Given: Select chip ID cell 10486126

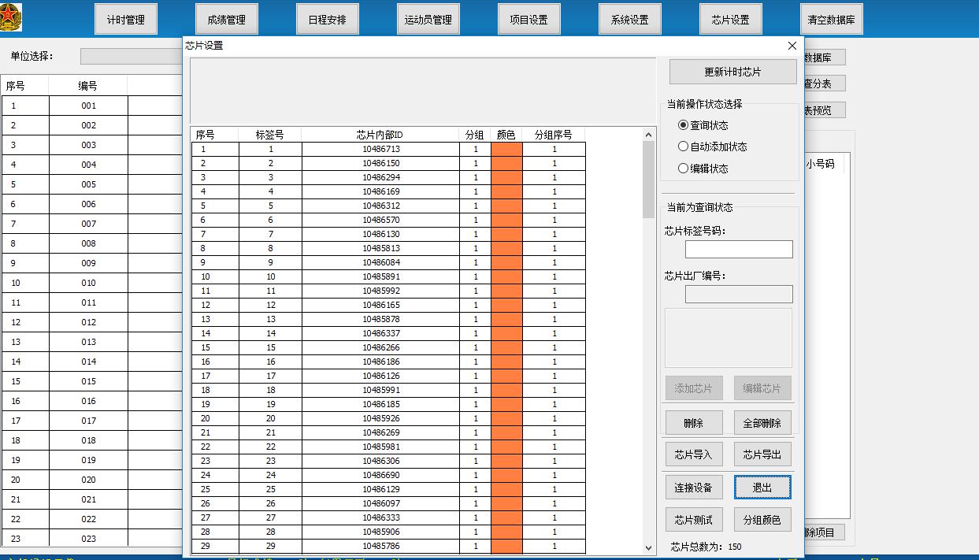Looking at the screenshot, I should coord(380,376).
